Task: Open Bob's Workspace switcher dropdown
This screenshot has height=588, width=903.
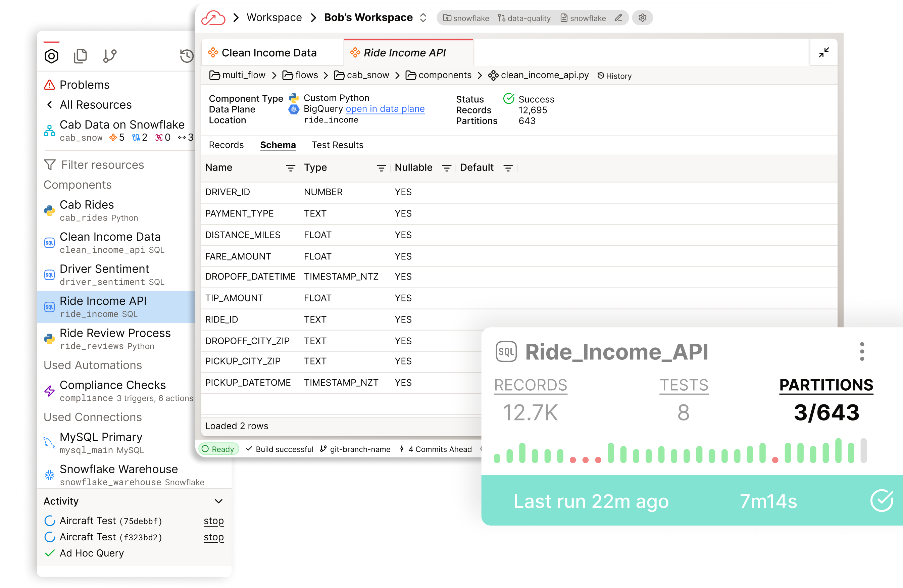Action: pos(423,18)
